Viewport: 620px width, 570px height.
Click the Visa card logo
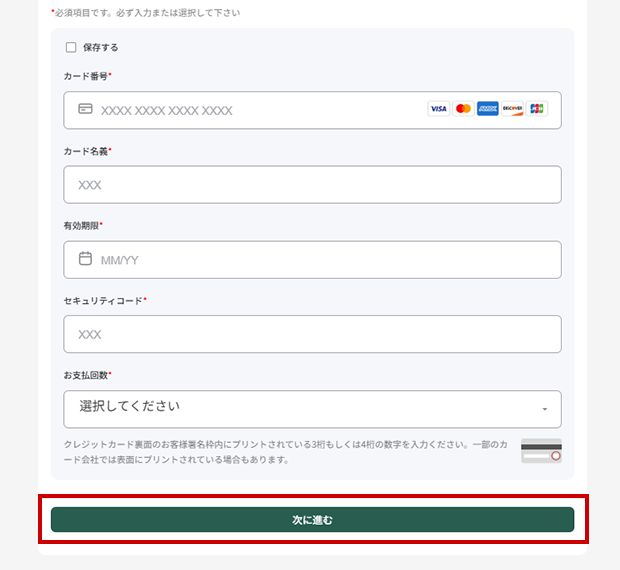coord(438,109)
